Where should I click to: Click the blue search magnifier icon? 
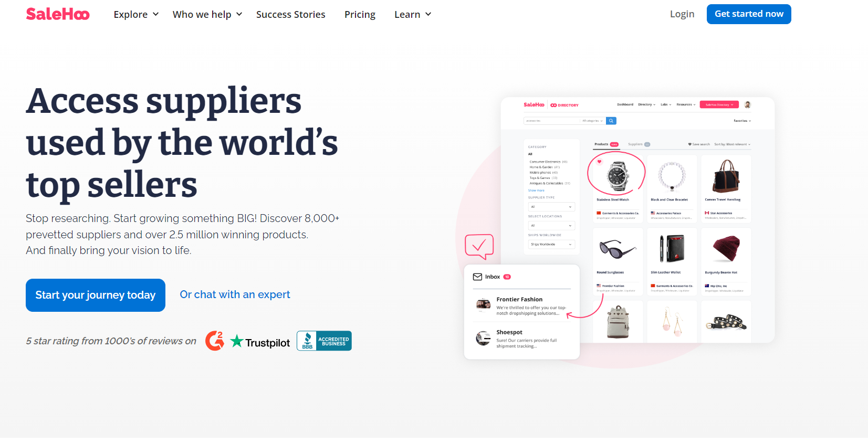click(x=611, y=121)
